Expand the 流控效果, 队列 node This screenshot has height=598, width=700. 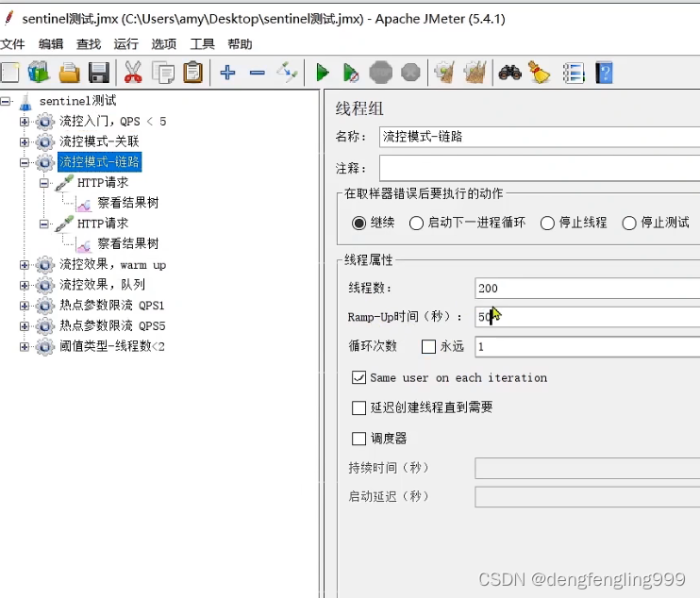(25, 285)
